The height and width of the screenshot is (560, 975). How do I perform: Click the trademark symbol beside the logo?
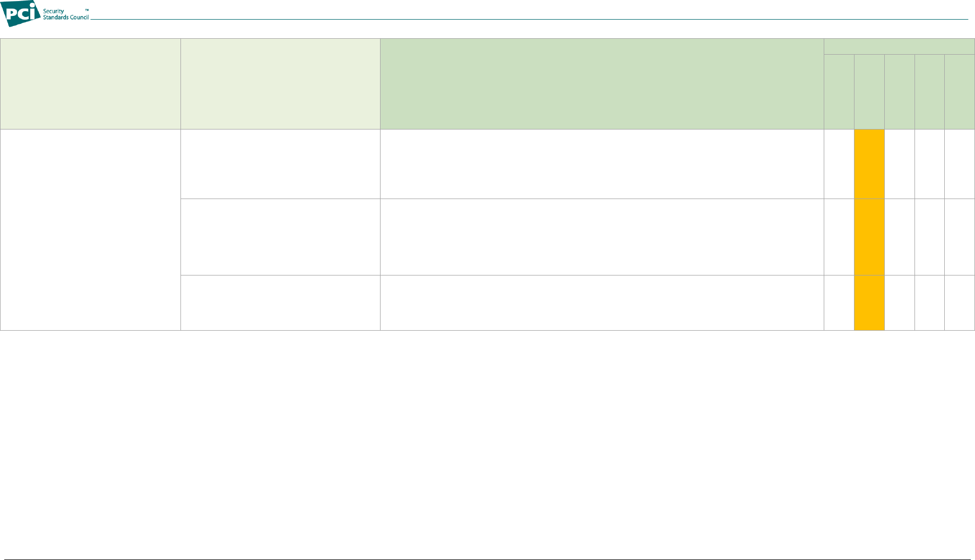tap(87, 10)
